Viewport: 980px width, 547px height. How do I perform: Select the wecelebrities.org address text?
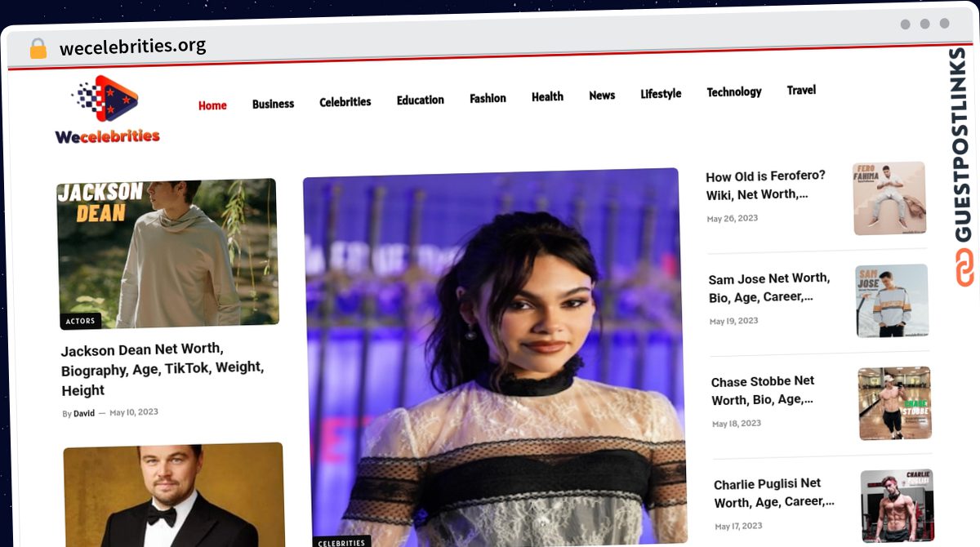pyautogui.click(x=132, y=47)
